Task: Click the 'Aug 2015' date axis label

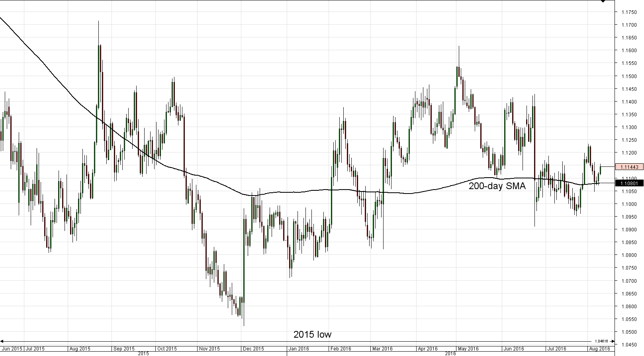Action: [80, 349]
